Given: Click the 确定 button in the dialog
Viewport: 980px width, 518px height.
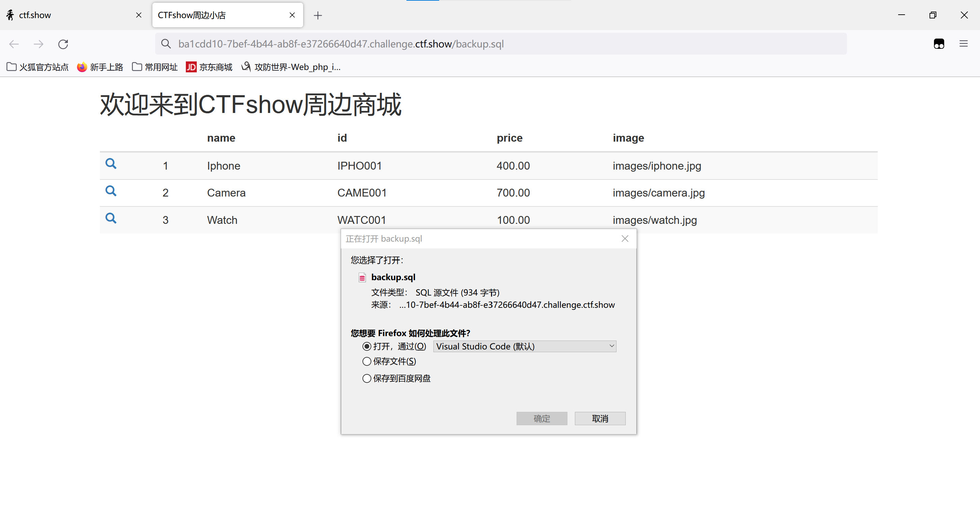Looking at the screenshot, I should (542, 419).
